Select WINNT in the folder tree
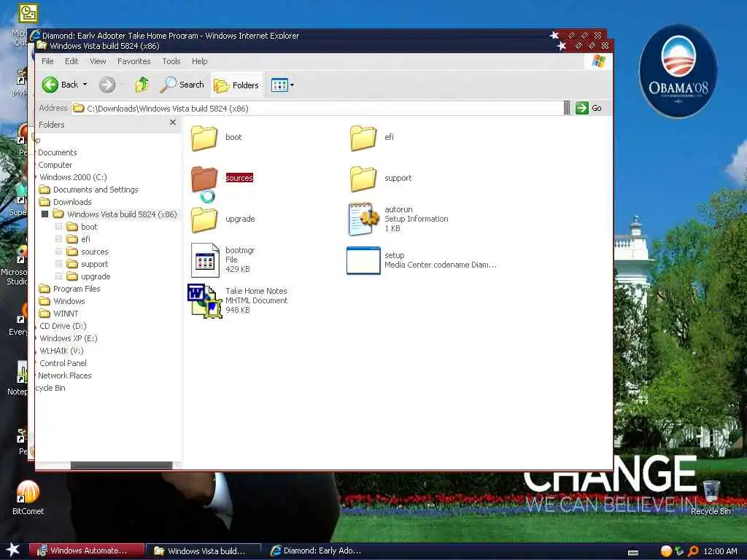 coord(65,314)
